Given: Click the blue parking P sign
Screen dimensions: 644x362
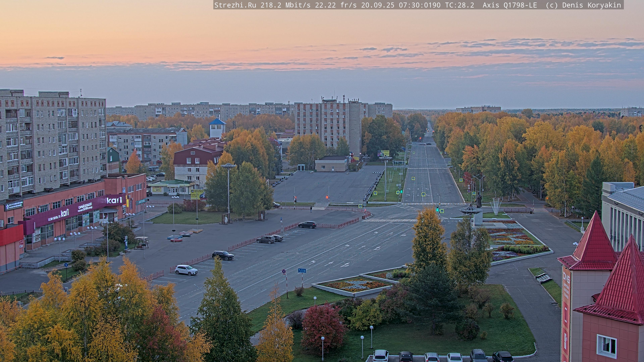Looking at the screenshot, I should pyautogui.click(x=281, y=219).
